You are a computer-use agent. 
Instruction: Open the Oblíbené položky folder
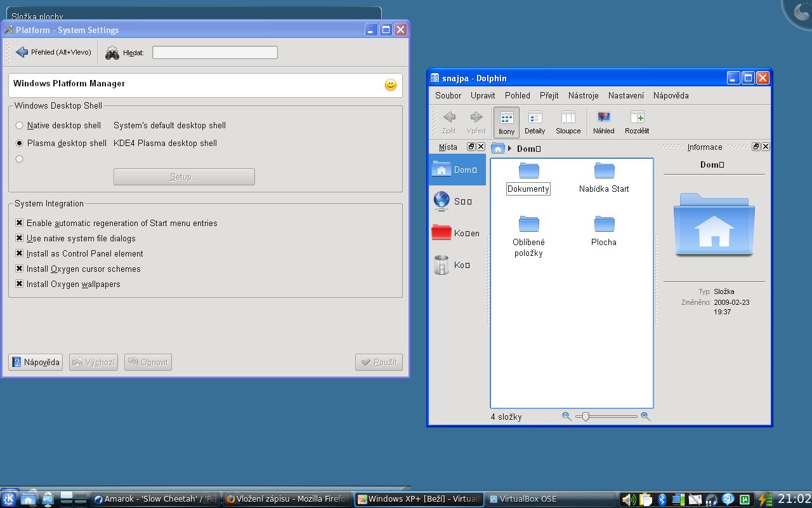click(x=528, y=236)
